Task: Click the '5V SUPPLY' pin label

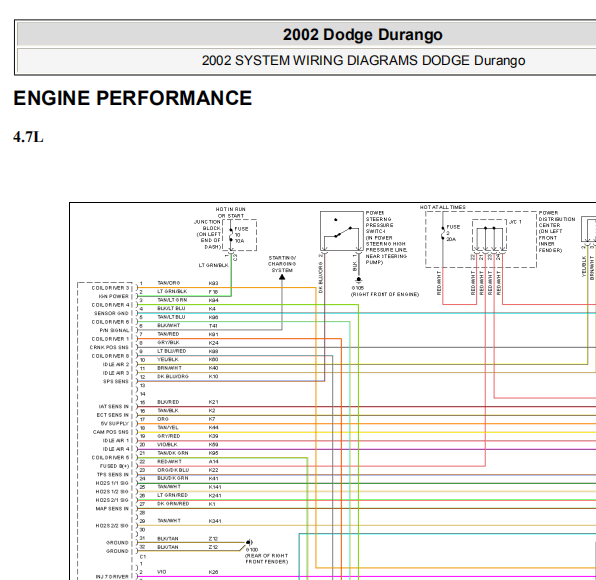Action: click(x=115, y=424)
